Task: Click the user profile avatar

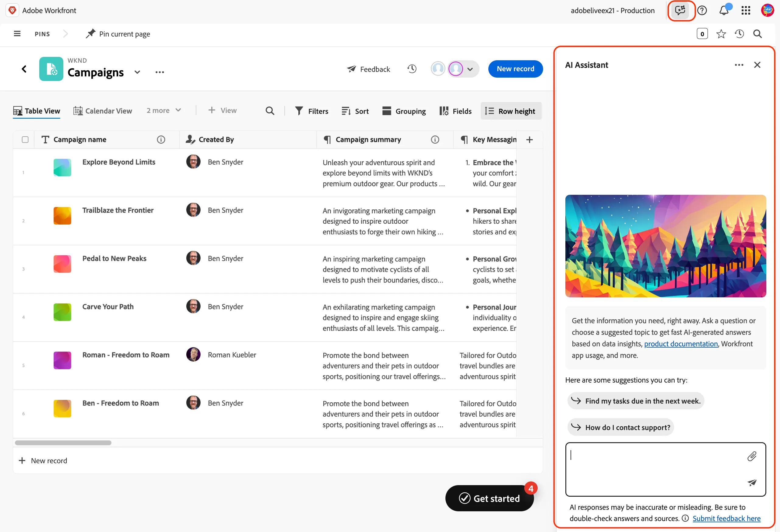Action: (767, 10)
